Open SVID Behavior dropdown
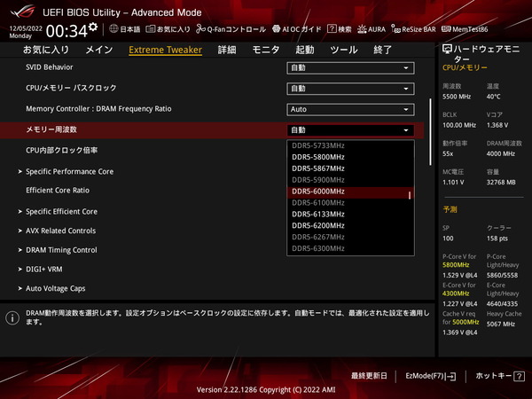Image resolution: width=532 pixels, height=399 pixels. [350, 68]
